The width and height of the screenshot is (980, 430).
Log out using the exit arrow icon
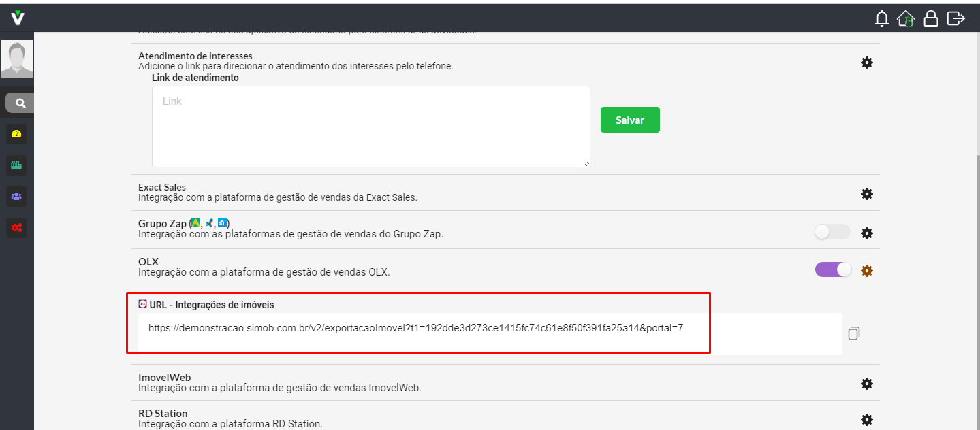(955, 18)
